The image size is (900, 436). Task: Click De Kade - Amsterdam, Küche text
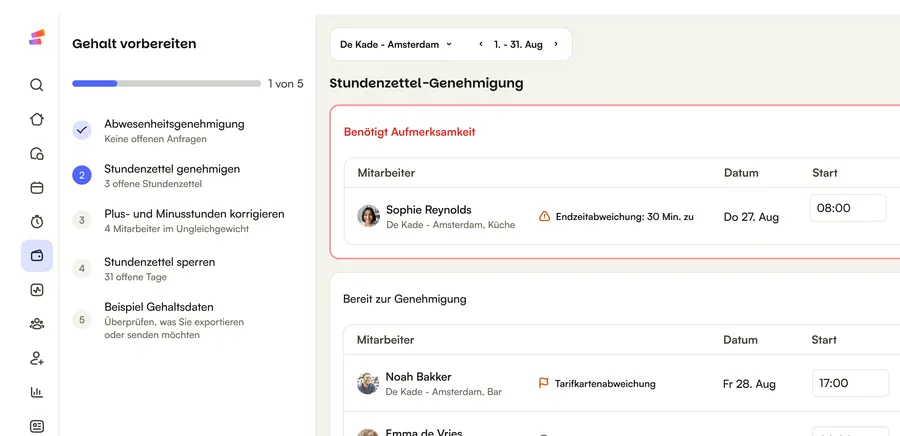(451, 225)
